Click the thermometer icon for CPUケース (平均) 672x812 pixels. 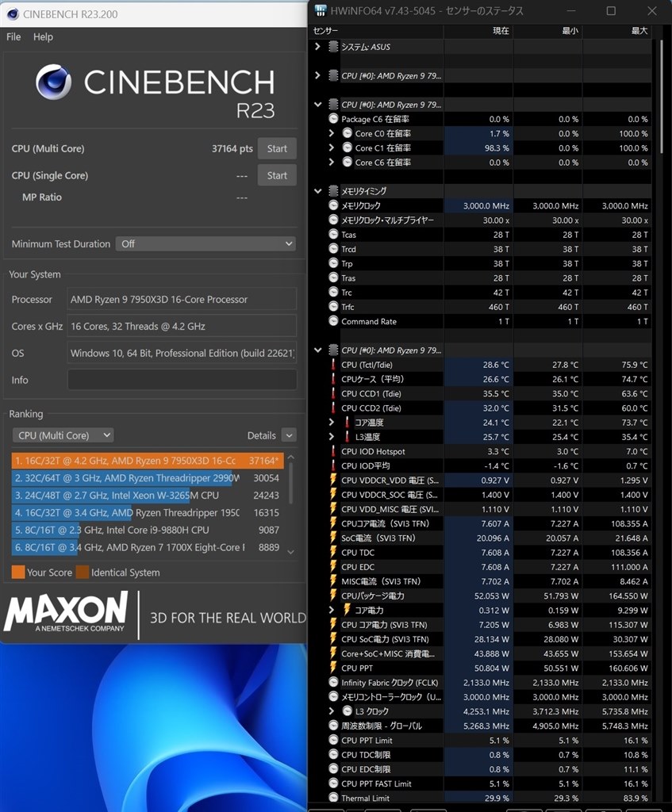pos(333,379)
